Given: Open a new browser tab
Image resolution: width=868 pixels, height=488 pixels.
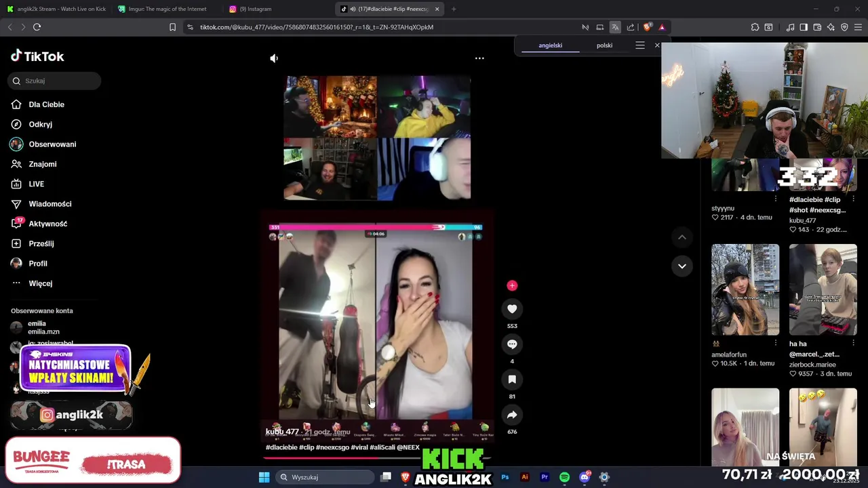Looking at the screenshot, I should pos(454,9).
